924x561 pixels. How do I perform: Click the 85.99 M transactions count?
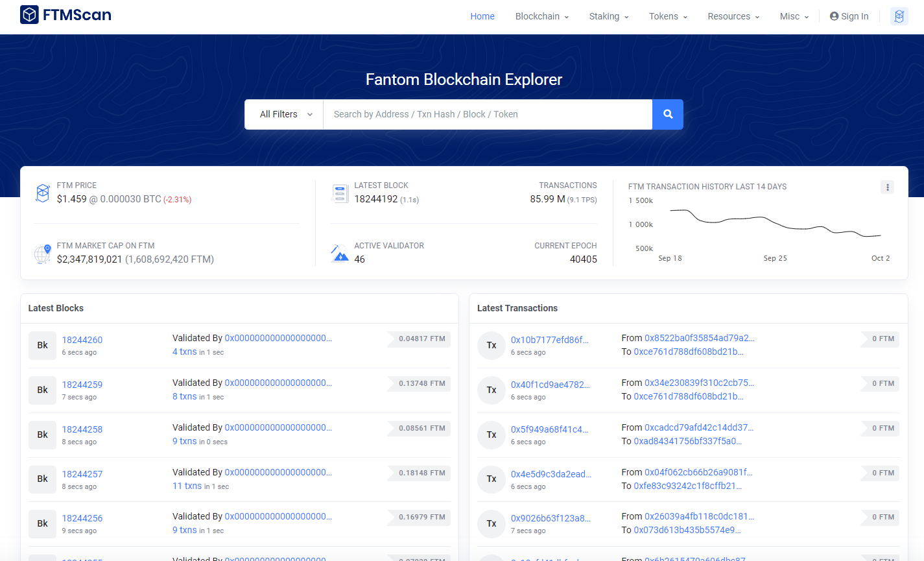click(x=547, y=199)
